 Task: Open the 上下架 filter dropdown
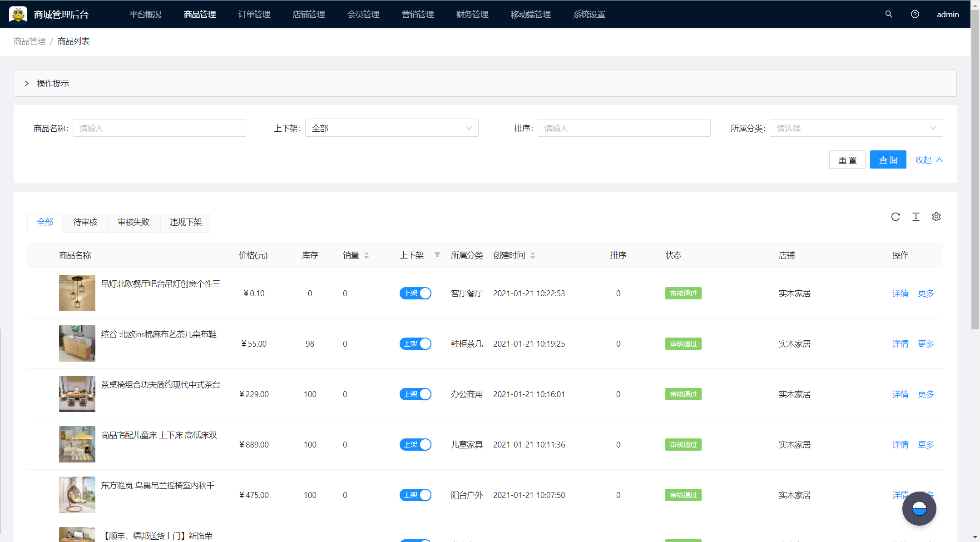391,128
